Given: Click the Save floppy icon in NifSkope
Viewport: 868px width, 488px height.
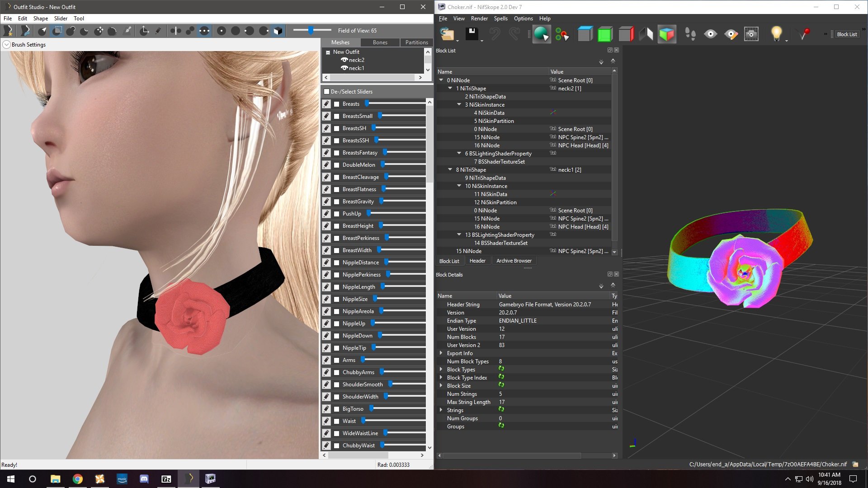Looking at the screenshot, I should [x=472, y=34].
